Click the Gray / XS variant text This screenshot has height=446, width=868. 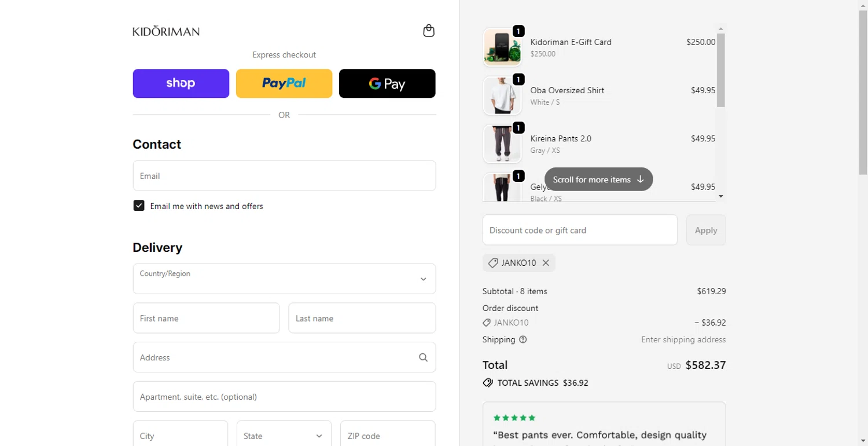pyautogui.click(x=545, y=151)
